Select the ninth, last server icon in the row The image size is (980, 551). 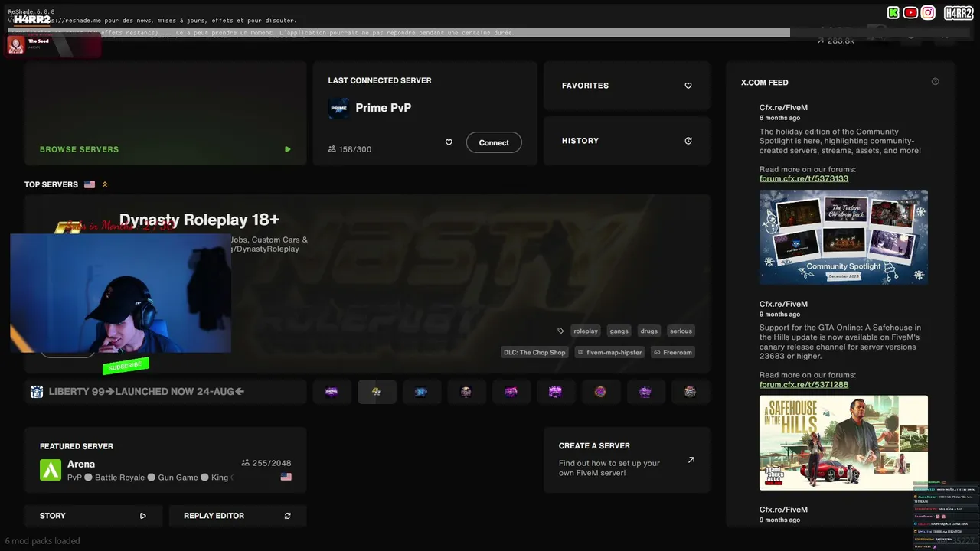691,392
